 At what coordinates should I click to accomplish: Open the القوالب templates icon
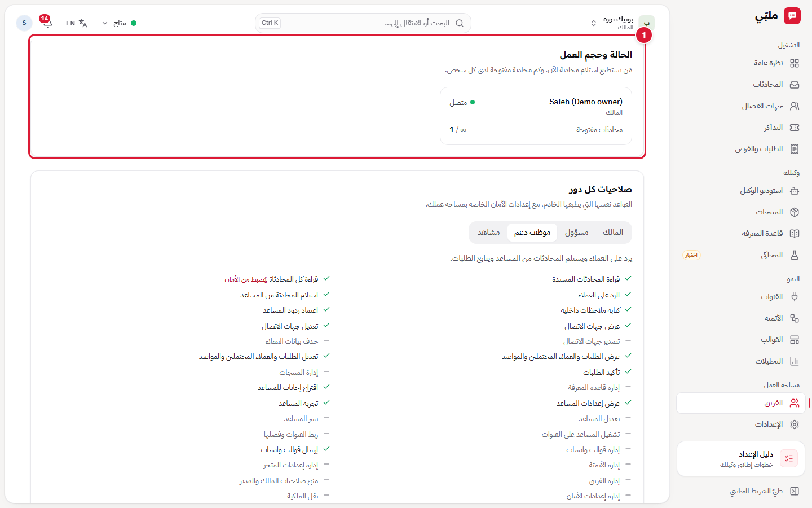[795, 340]
